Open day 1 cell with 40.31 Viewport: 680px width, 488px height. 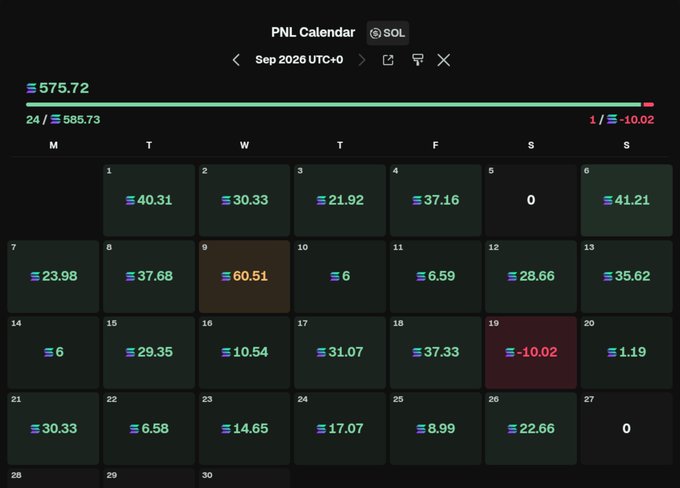pyautogui.click(x=149, y=200)
